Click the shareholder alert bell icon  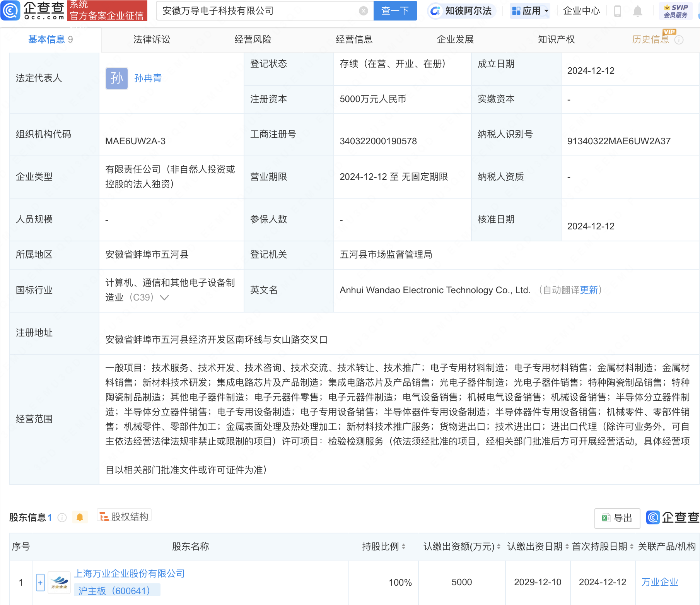tap(80, 517)
